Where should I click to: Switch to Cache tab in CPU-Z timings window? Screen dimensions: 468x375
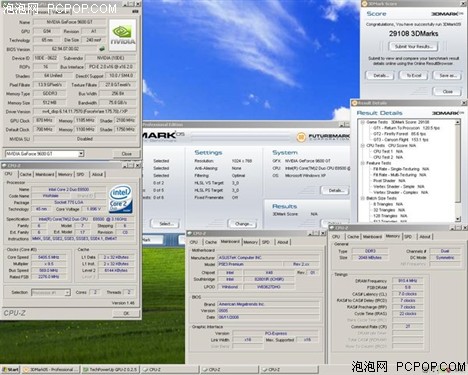pyautogui.click(x=353, y=236)
